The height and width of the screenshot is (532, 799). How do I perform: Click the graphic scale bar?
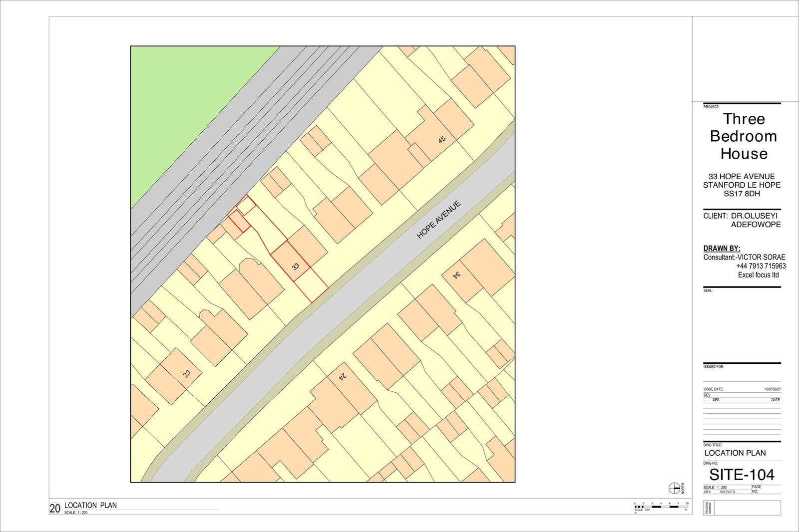661,507
